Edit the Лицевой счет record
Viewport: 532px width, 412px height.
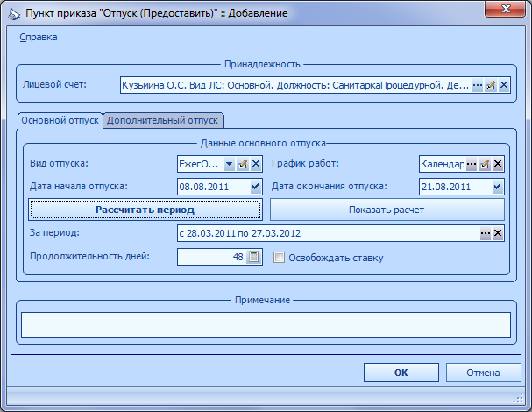point(491,85)
